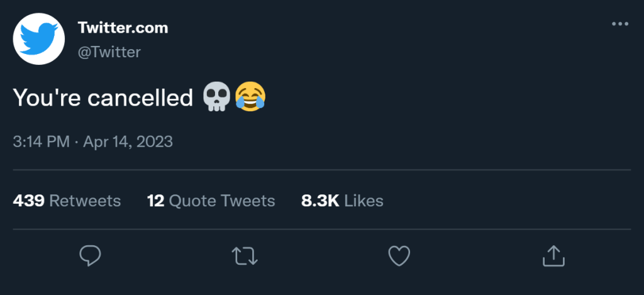Viewport: 644px width, 295px height.
Task: View the Retweets label list
Action: pos(85,201)
